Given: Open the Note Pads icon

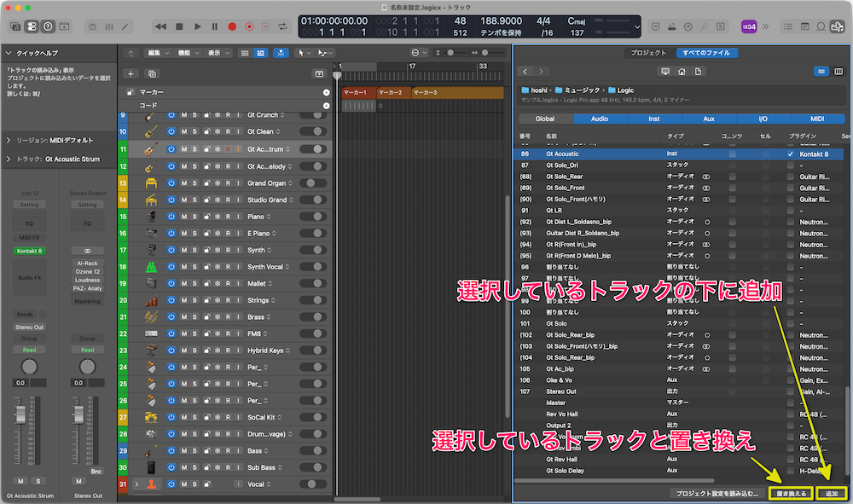Looking at the screenshot, I should [x=804, y=26].
